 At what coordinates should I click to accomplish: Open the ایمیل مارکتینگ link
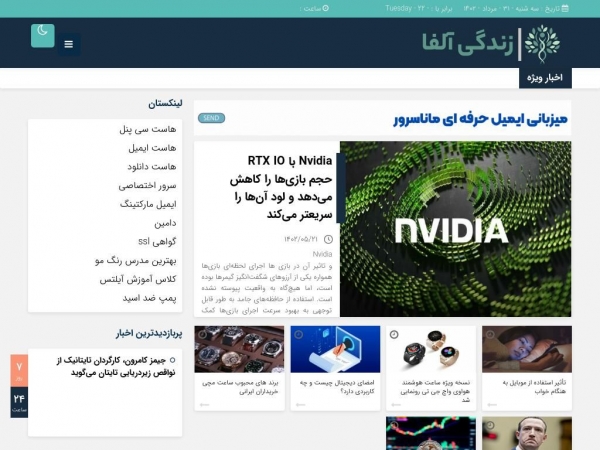coord(148,204)
